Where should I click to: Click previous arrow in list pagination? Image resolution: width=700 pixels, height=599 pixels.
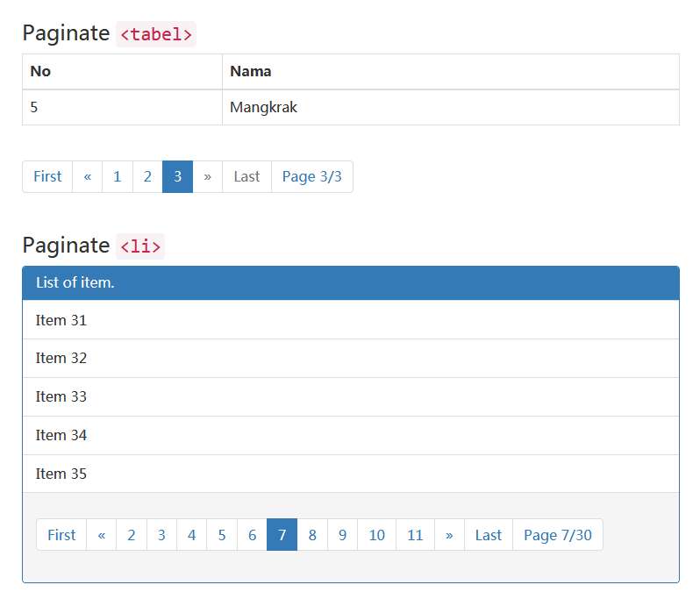click(x=101, y=535)
